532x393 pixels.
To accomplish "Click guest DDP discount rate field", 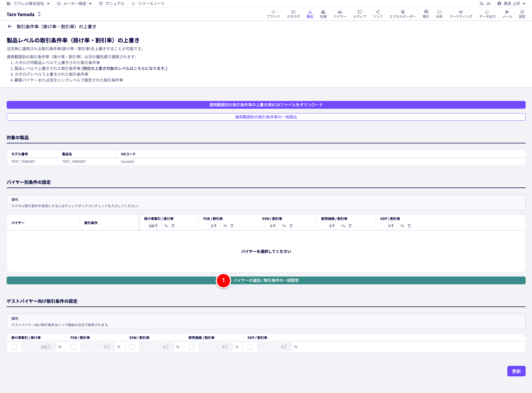I will (x=275, y=347).
